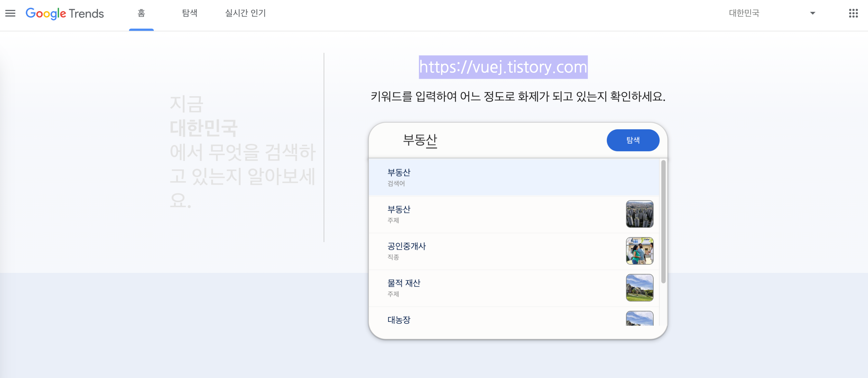The width and height of the screenshot is (868, 378).
Task: Open the 대한민국 region selector
Action: (744, 13)
